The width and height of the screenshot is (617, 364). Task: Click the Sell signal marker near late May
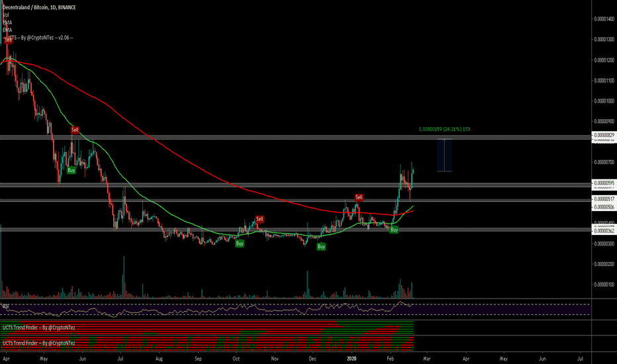(75, 130)
